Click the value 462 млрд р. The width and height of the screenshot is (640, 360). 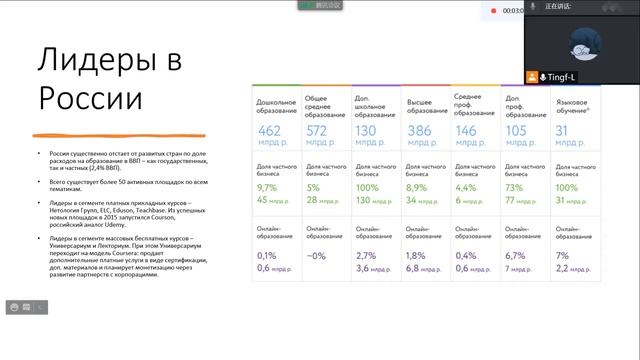(273, 136)
